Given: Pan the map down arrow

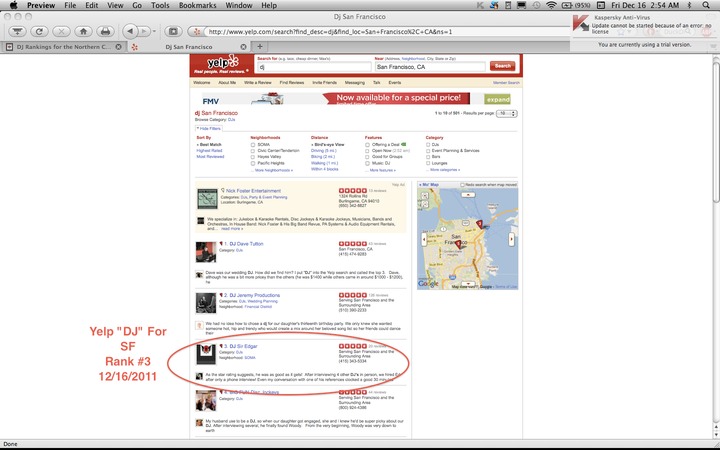Looking at the screenshot, I should (468, 284).
